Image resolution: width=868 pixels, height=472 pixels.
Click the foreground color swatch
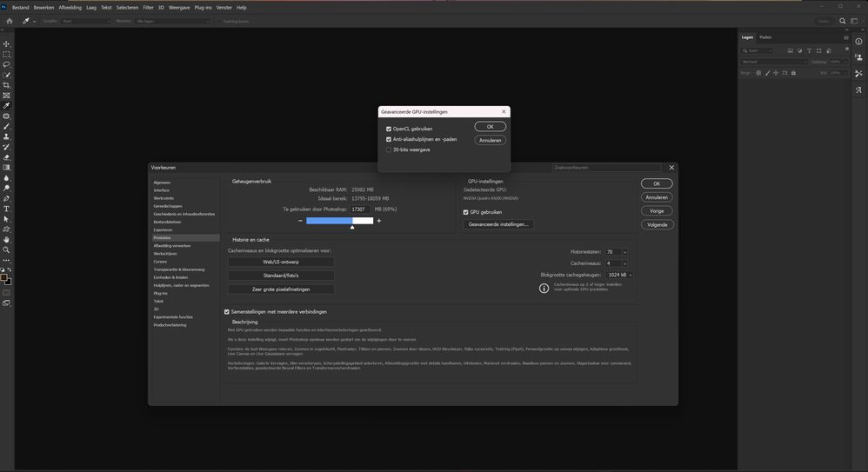3,278
